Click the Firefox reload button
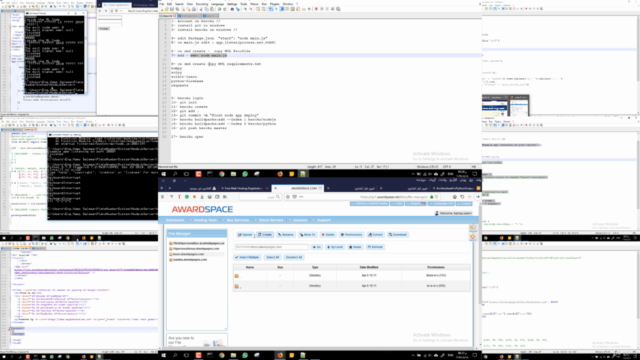Image resolution: width=640 pixels, height=360 pixels. 462,197
